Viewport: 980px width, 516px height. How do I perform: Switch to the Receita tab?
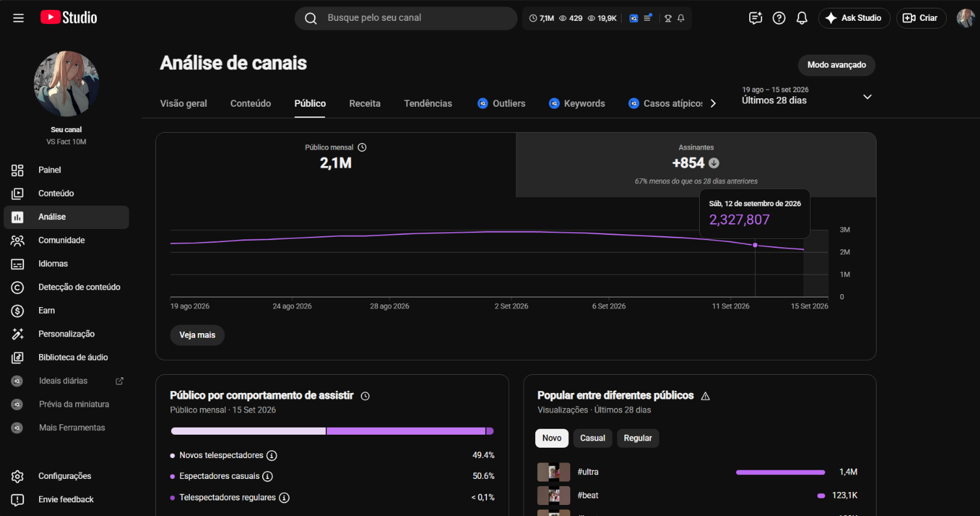pos(365,103)
